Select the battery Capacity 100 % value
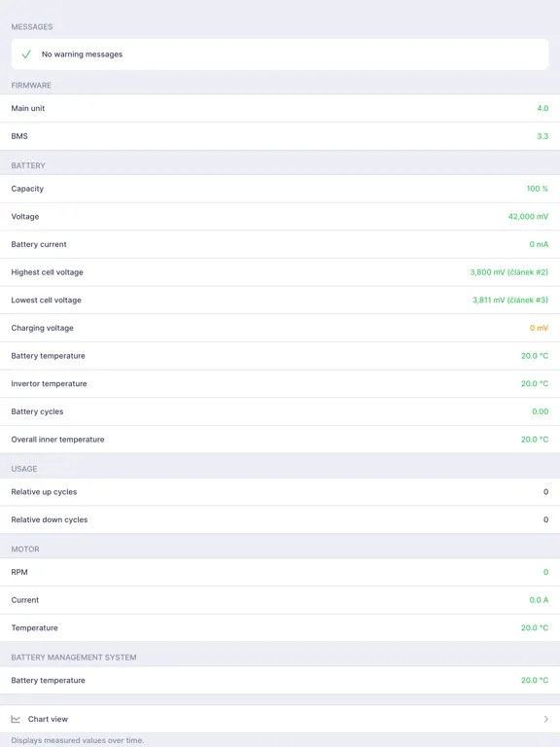The height and width of the screenshot is (747, 560). click(x=537, y=189)
